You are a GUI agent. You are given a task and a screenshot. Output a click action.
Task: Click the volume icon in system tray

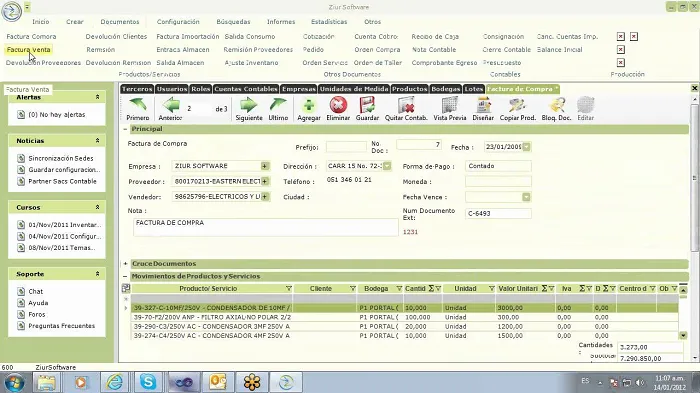pyautogui.click(x=640, y=382)
